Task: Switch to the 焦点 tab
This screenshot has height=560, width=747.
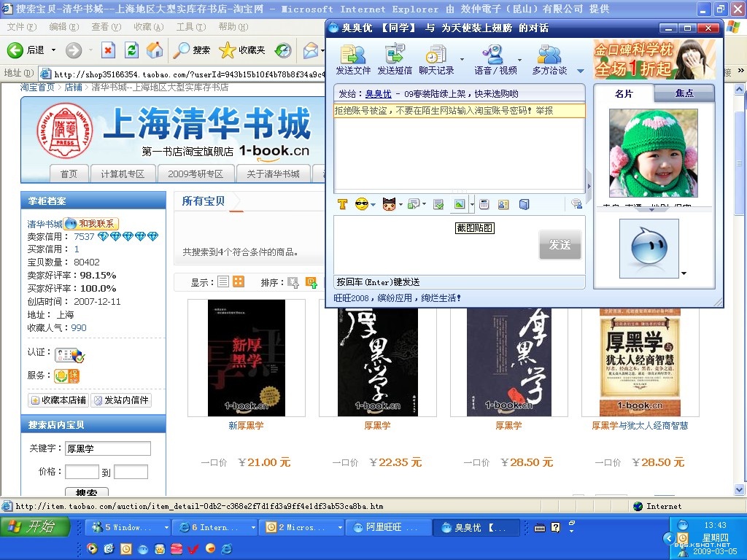Action: point(684,93)
